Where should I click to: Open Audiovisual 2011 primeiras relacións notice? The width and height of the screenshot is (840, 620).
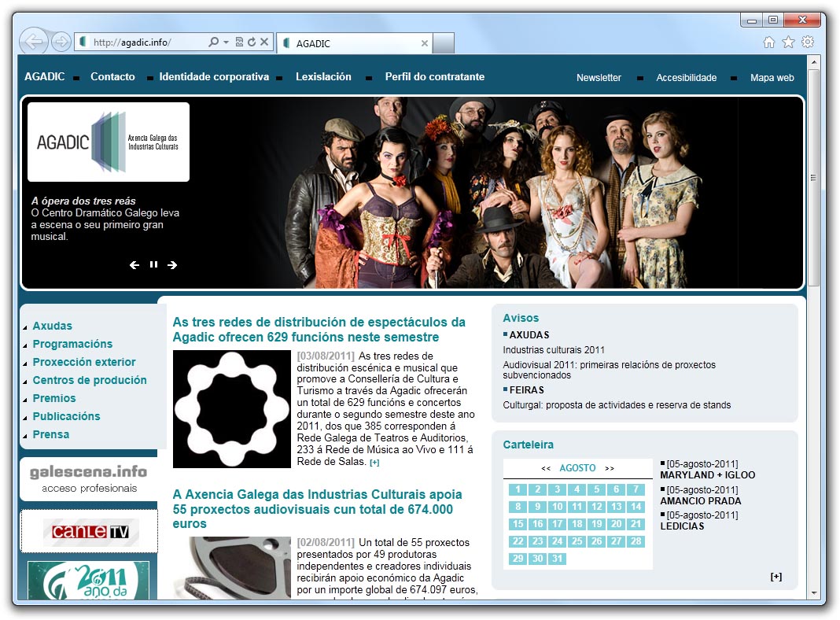pyautogui.click(x=609, y=370)
